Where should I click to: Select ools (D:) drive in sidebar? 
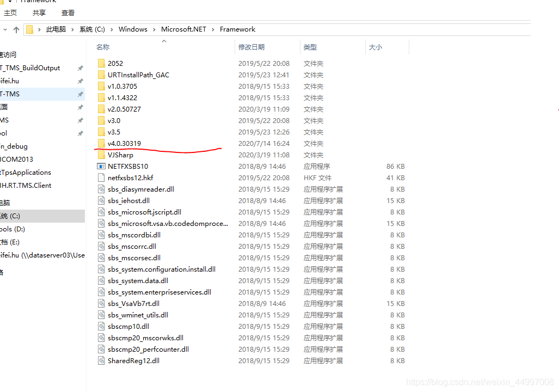13,229
